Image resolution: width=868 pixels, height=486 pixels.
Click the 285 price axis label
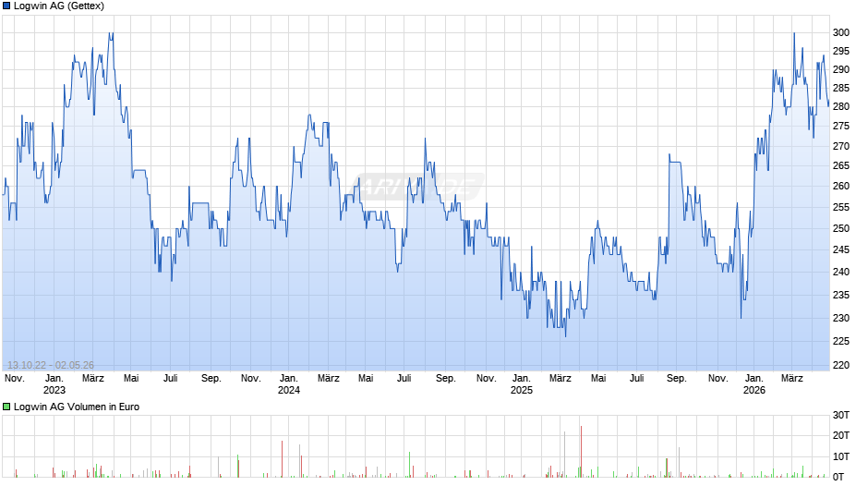(841, 89)
